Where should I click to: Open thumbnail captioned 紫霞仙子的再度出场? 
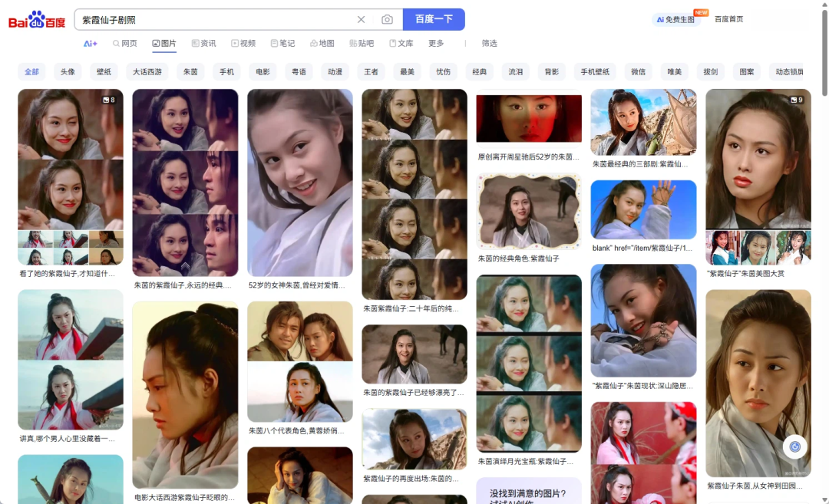(x=414, y=439)
